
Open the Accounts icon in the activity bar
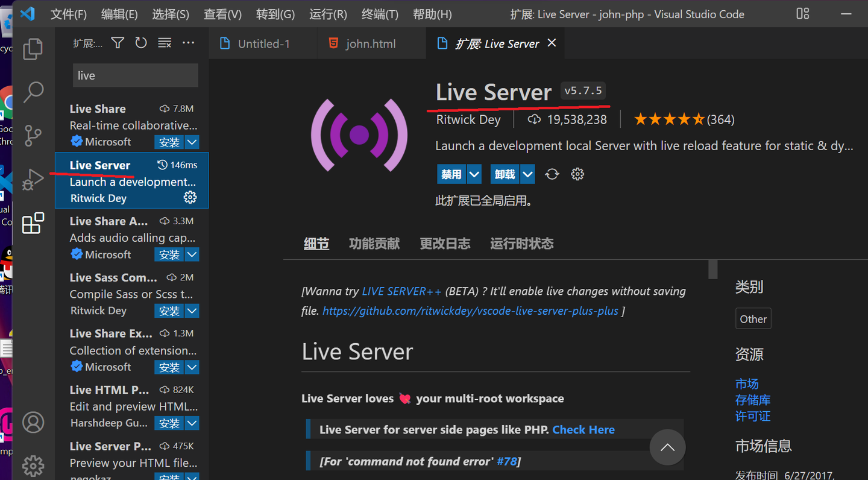pyautogui.click(x=33, y=423)
